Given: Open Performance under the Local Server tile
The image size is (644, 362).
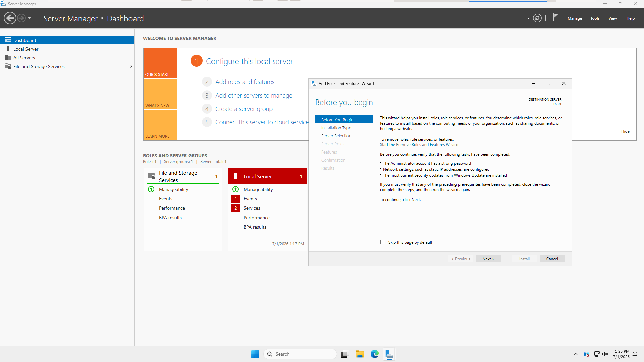Looking at the screenshot, I should coord(257,218).
